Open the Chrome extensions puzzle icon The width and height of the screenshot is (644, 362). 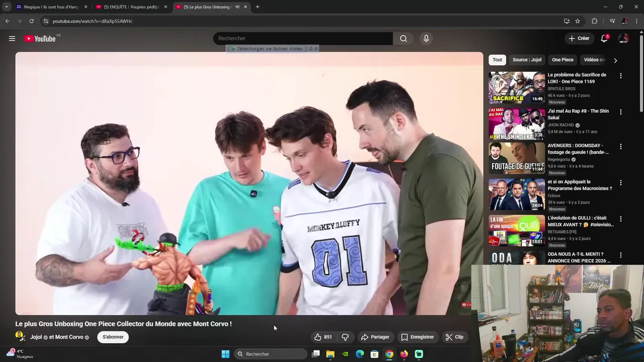tap(594, 21)
